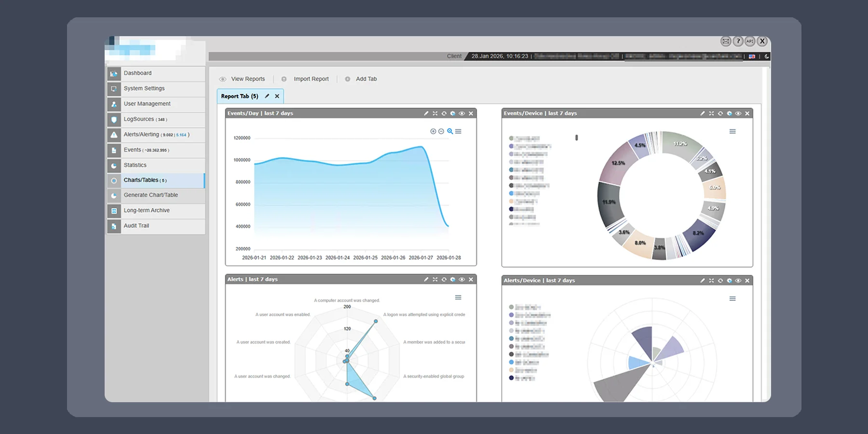This screenshot has height=434, width=868.
Task: Zoom in on the Events/Day chart
Action: 433,131
